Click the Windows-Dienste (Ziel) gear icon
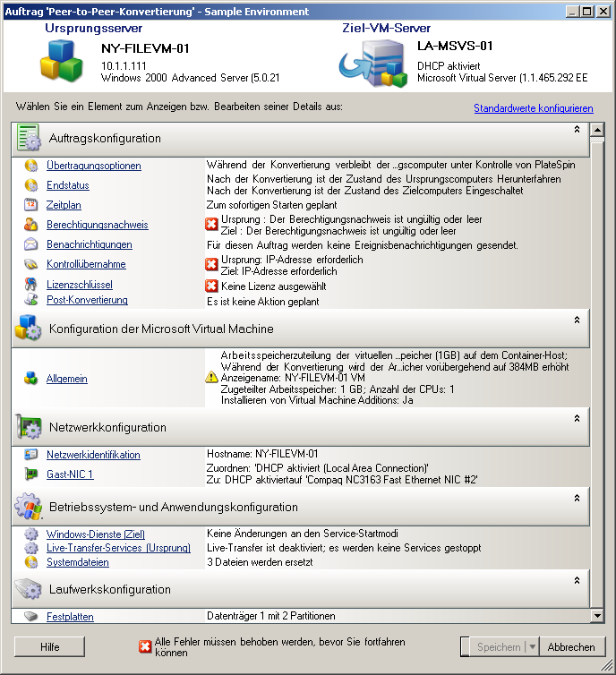Screen dimensions: 616x675 pos(31,534)
